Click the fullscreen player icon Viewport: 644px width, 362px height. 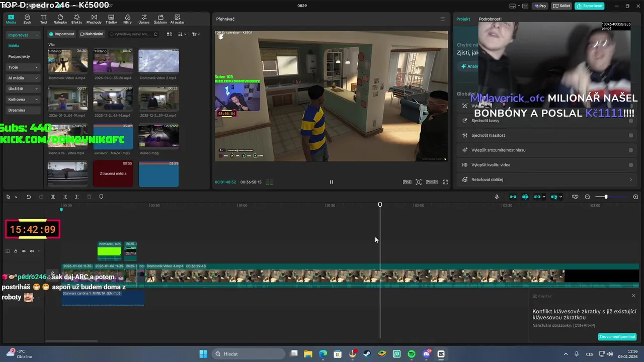point(445,182)
